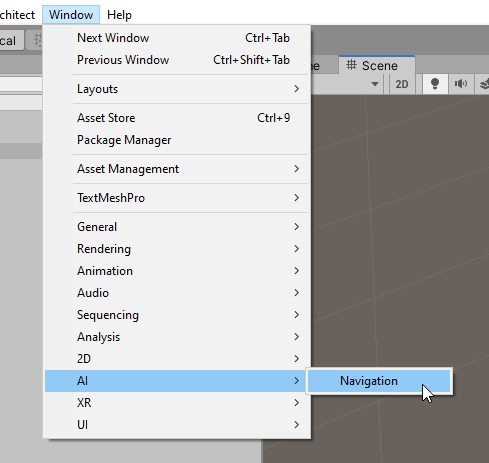This screenshot has width=489, height=463.
Task: Open the Help menu
Action: pos(119,15)
